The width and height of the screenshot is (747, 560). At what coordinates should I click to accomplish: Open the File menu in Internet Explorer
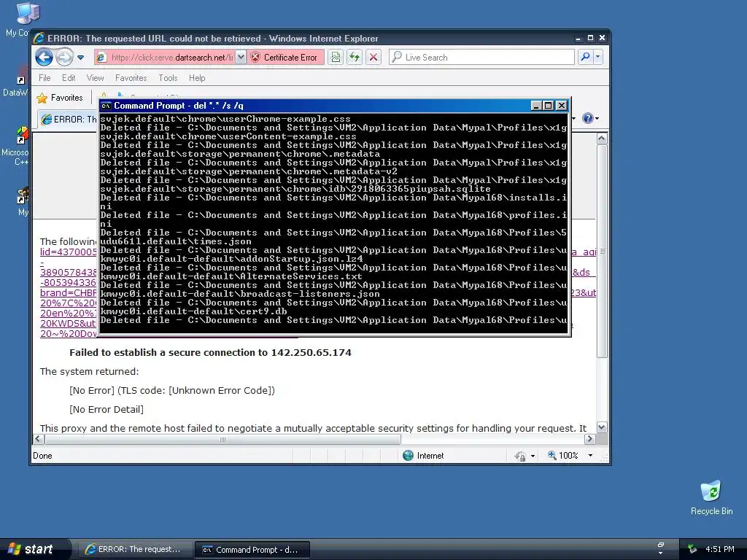pos(44,78)
